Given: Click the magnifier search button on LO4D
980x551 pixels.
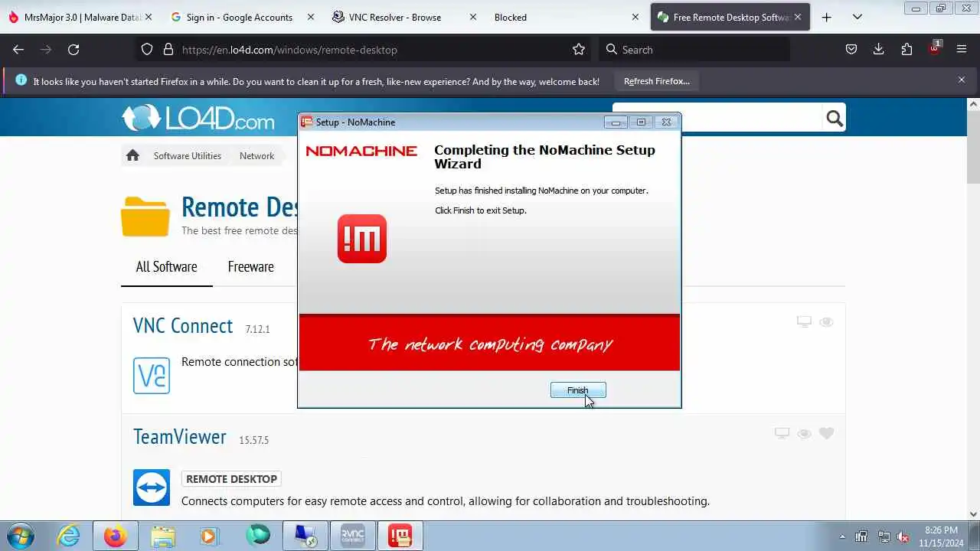Looking at the screenshot, I should click(835, 118).
